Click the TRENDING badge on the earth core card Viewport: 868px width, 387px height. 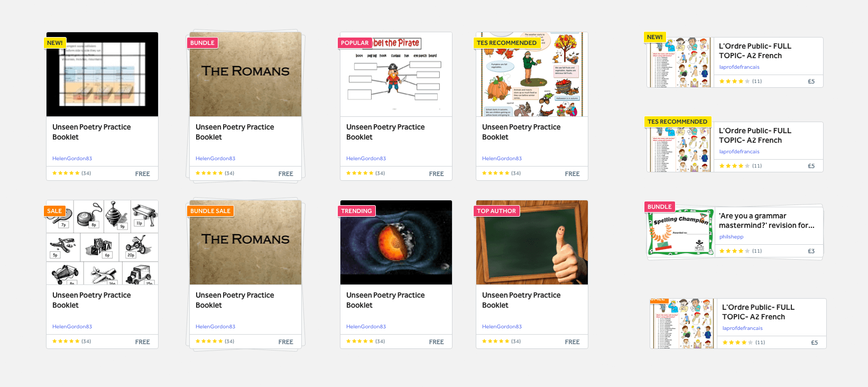[x=356, y=211]
